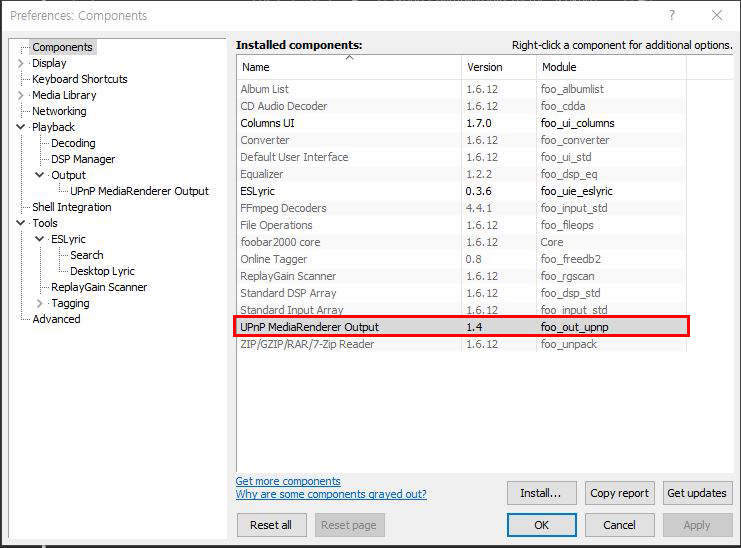The image size is (741, 548).
Task: Sort components by Module column
Action: pyautogui.click(x=611, y=67)
